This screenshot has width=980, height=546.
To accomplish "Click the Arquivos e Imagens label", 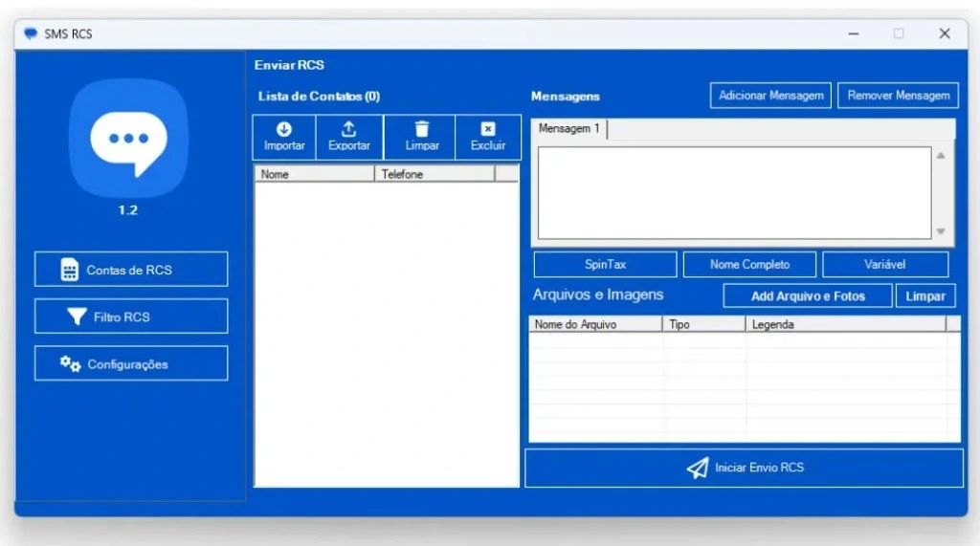I will (598, 295).
